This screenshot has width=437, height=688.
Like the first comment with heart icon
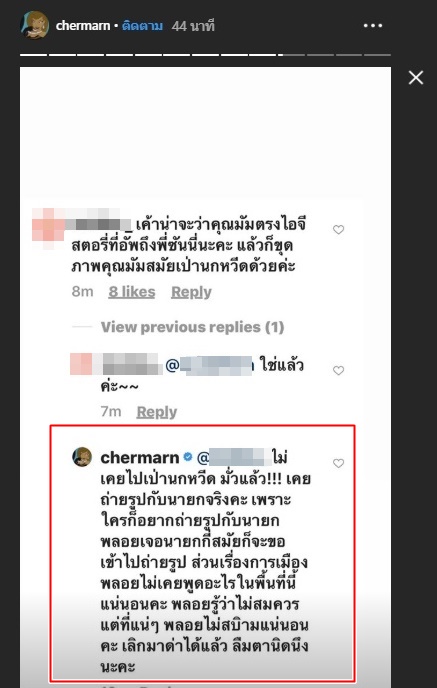[x=338, y=229]
